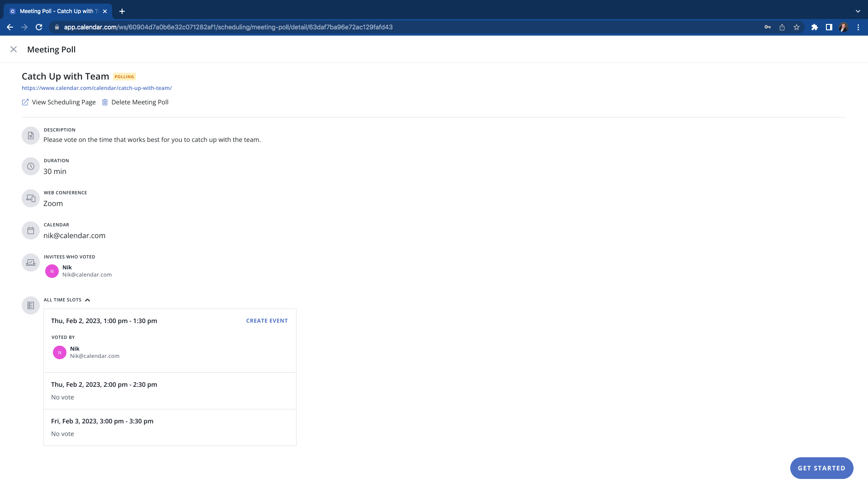Click the share page icon
This screenshot has width=868, height=488.
point(782,27)
